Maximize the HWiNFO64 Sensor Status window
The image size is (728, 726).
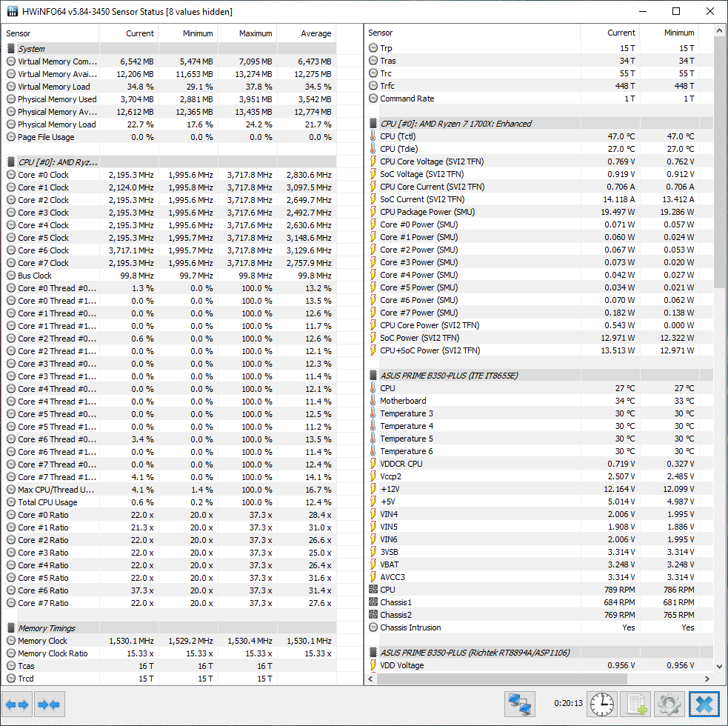[x=676, y=11]
